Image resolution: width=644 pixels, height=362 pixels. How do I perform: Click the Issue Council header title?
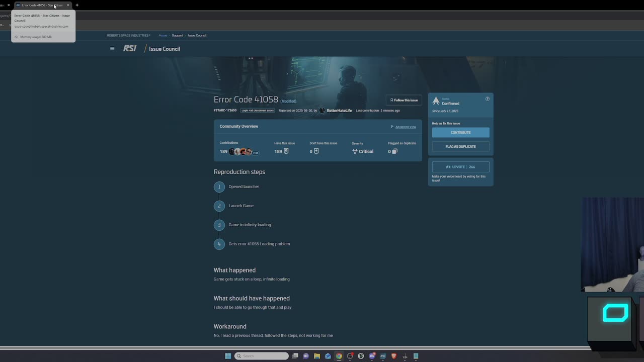(x=165, y=49)
